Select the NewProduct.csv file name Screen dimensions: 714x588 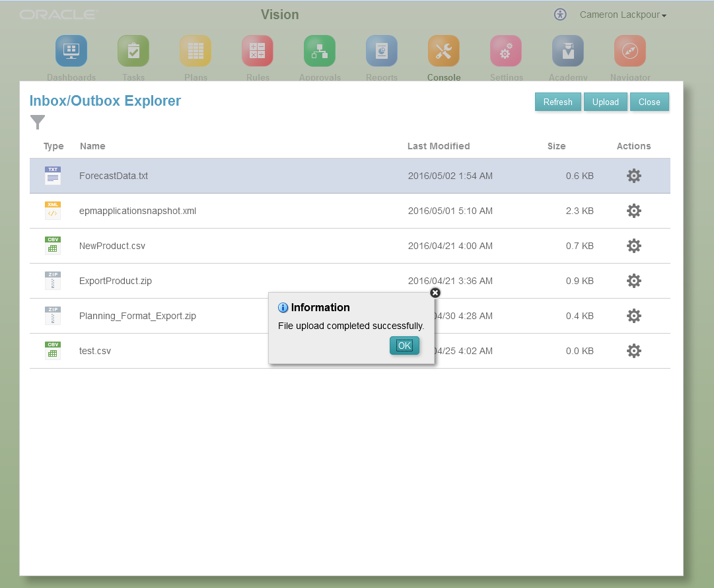click(x=112, y=246)
